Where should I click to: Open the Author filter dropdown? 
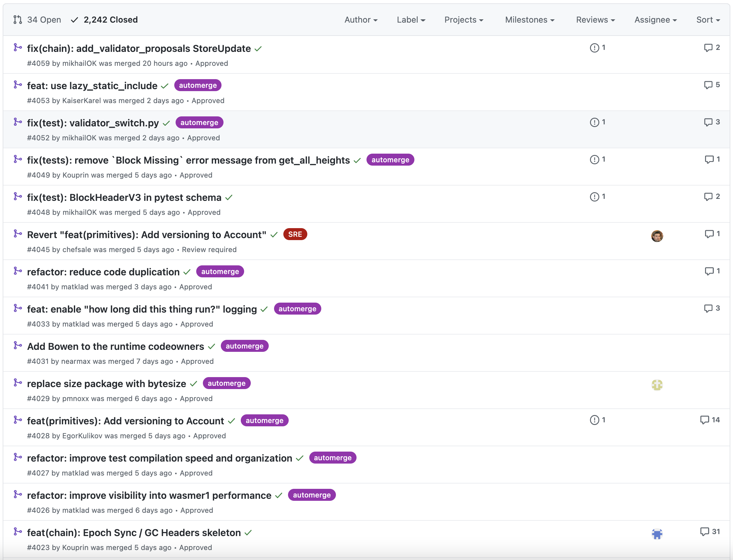361,20
